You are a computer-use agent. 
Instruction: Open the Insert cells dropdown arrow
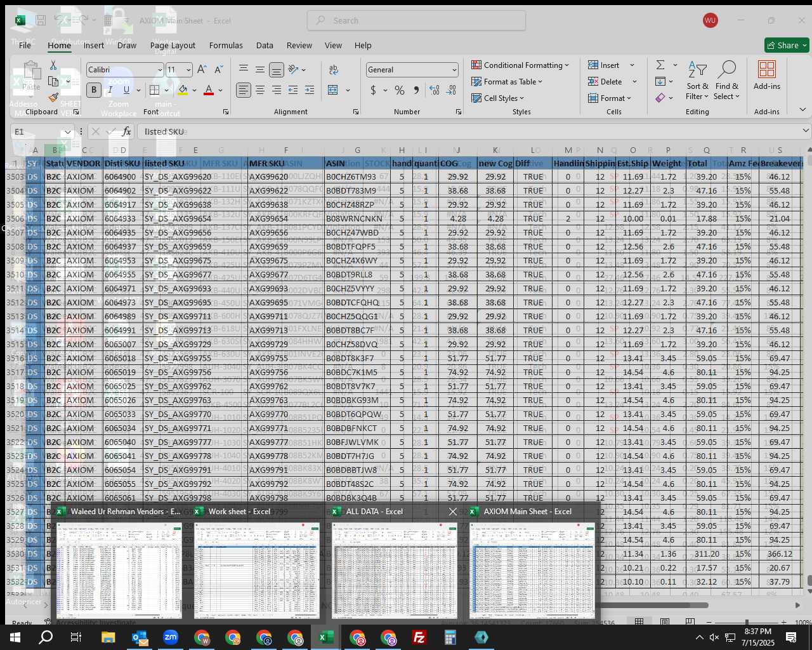[632, 65]
